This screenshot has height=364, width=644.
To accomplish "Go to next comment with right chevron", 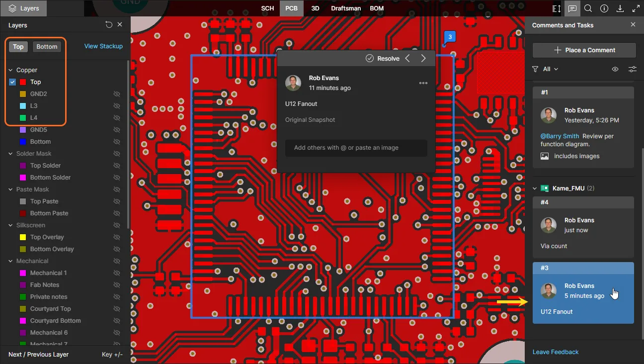I will (423, 58).
